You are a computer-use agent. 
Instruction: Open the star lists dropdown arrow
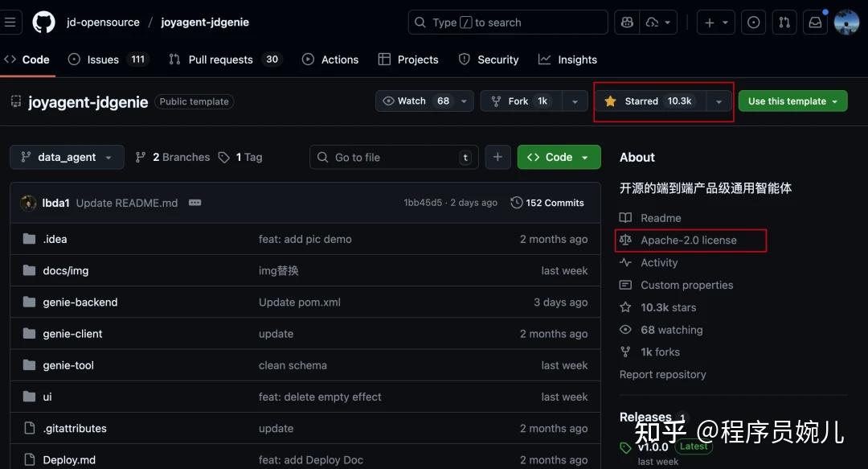[719, 101]
